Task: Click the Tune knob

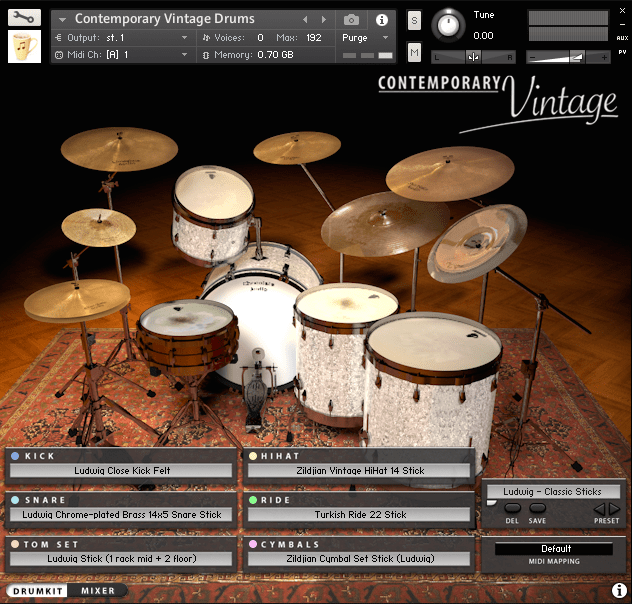Action: click(x=448, y=25)
